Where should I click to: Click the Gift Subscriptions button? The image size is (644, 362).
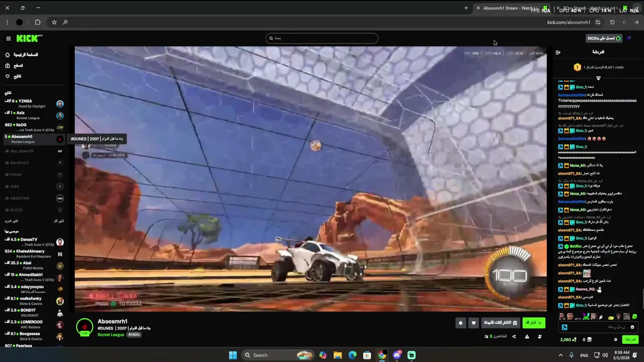(x=501, y=323)
